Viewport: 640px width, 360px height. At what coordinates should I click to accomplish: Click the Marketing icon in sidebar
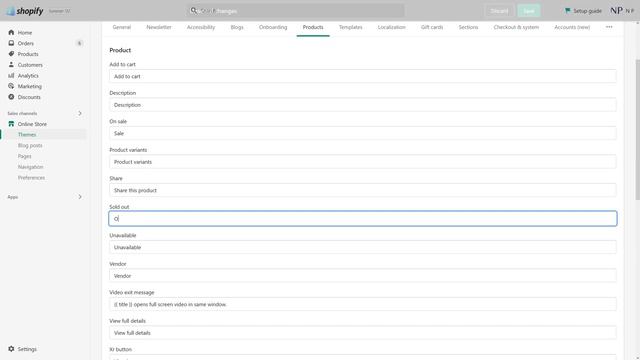[x=11, y=86]
